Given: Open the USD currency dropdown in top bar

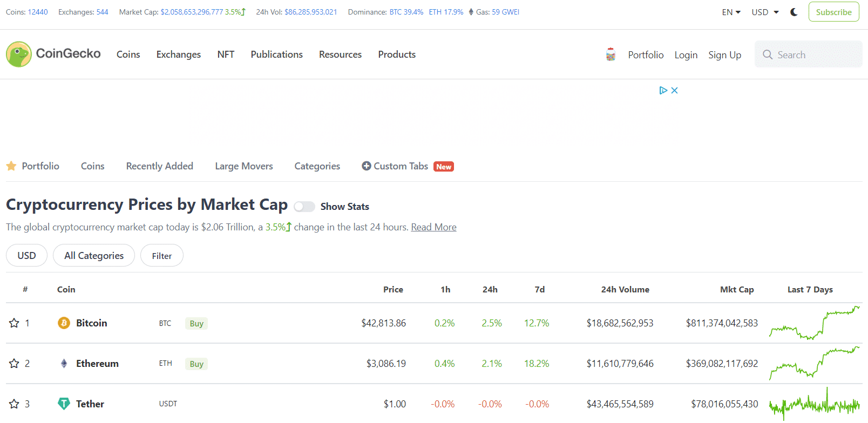Looking at the screenshot, I should click(x=765, y=12).
